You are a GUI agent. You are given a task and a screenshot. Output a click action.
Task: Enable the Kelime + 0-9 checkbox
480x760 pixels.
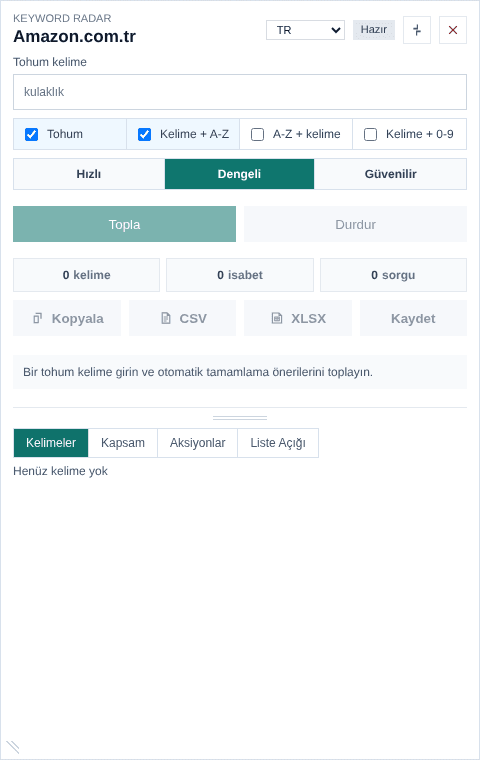point(370,134)
